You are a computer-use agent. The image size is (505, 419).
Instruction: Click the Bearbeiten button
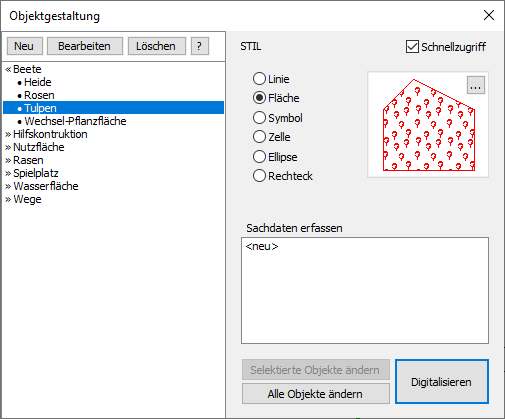click(85, 46)
